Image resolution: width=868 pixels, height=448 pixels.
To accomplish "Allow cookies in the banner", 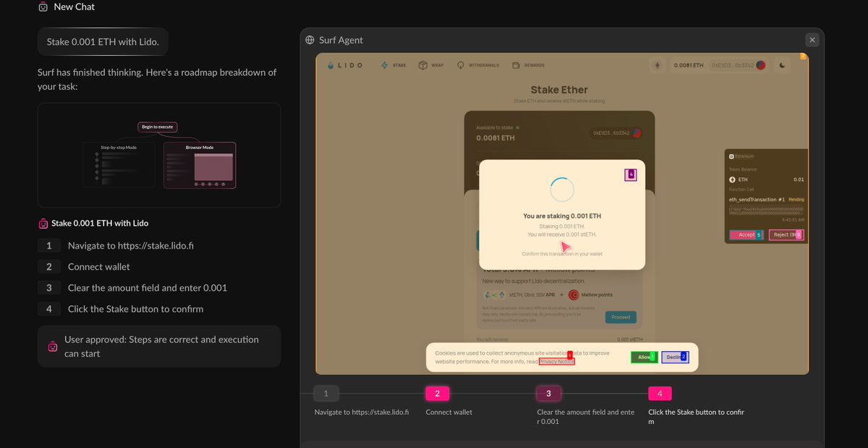I will [x=644, y=357].
